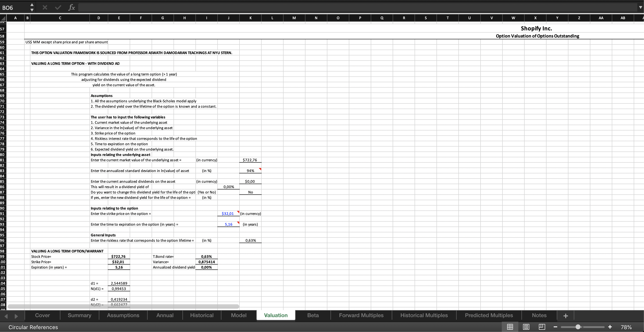Select the blue $32,01 strike price cell
This screenshot has width=644, height=332.
pyautogui.click(x=229, y=214)
